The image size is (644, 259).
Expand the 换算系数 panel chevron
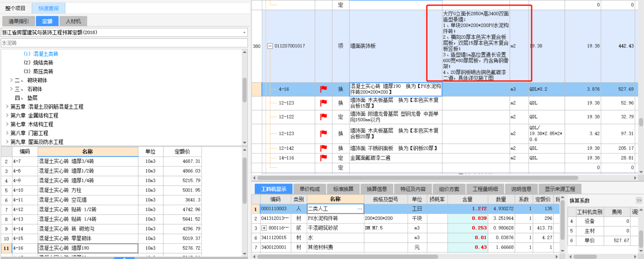[639, 200]
